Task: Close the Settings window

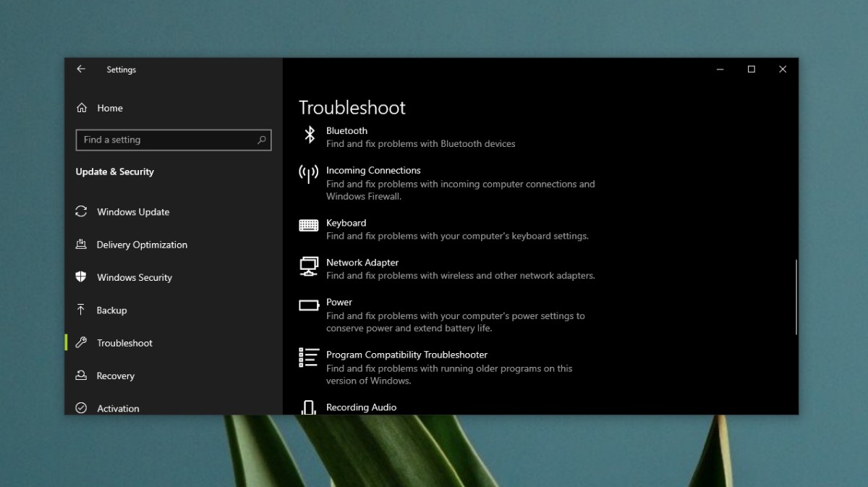Action: pyautogui.click(x=783, y=69)
